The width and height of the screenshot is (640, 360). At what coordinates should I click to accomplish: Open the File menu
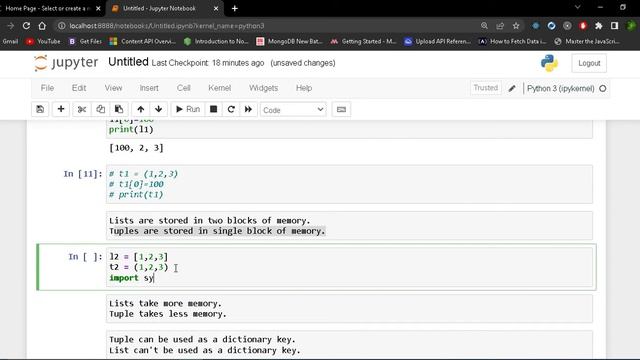(47, 88)
